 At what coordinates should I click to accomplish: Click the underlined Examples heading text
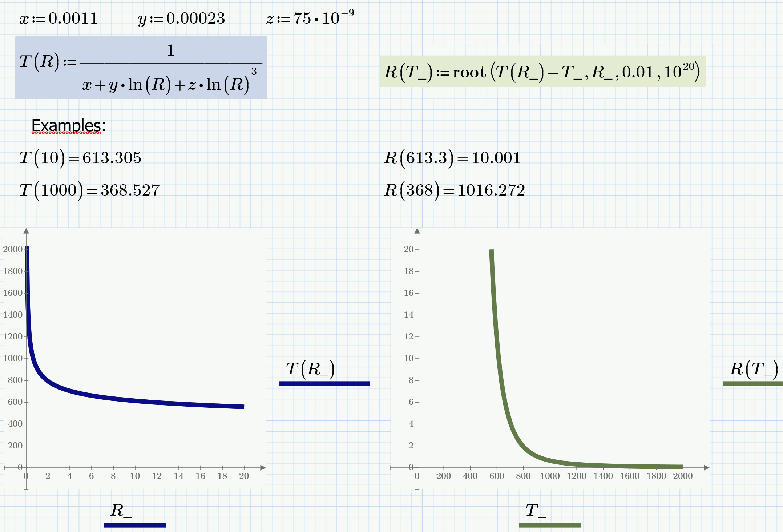click(68, 125)
